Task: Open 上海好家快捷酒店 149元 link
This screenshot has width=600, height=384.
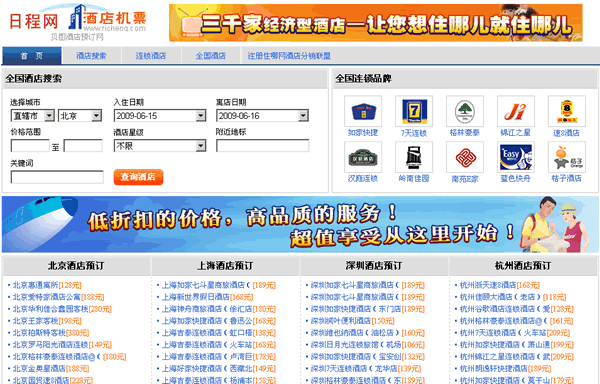Action: click(x=219, y=368)
